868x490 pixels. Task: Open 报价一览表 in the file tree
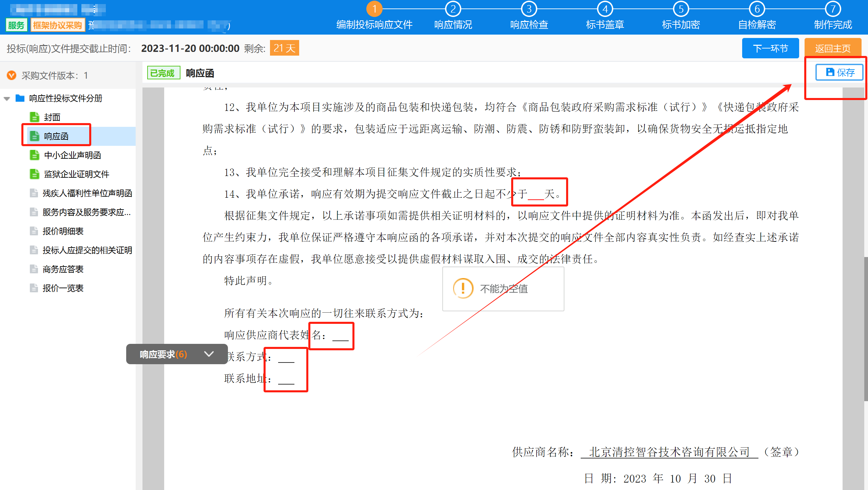tap(63, 288)
